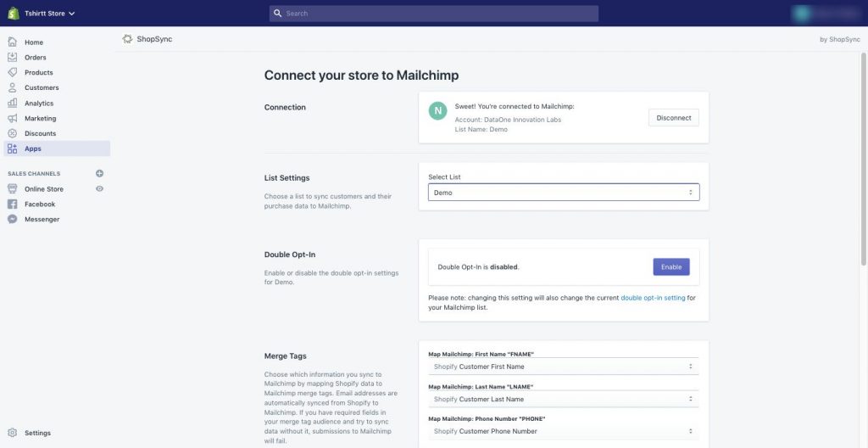Disconnect the Mailchimp account
Image resolution: width=868 pixels, height=448 pixels.
pos(674,118)
